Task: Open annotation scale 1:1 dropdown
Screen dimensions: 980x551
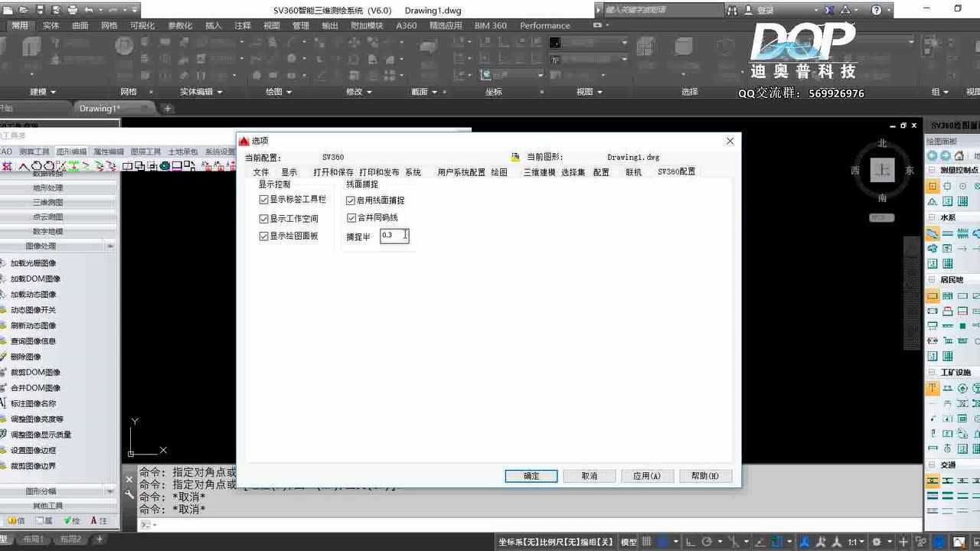Action: point(855,542)
